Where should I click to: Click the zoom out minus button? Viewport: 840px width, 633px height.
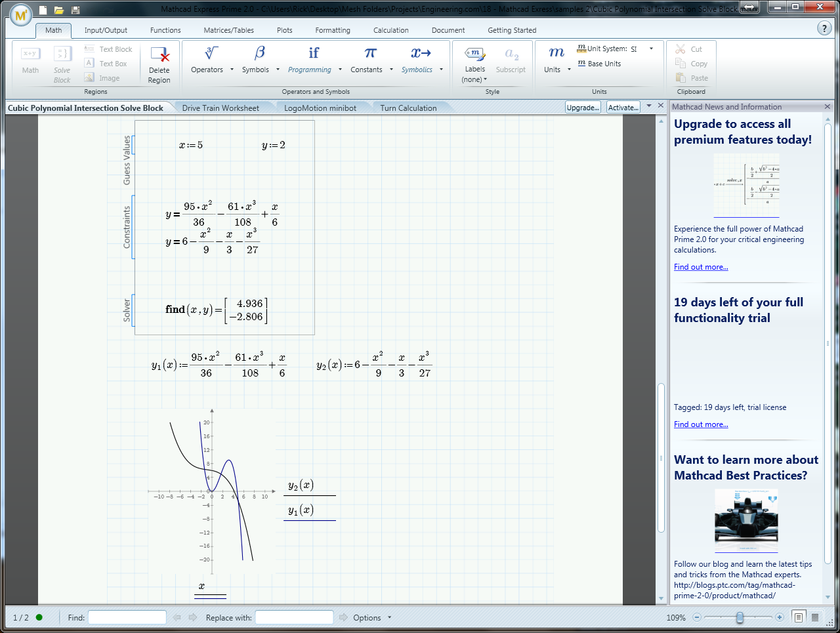697,617
